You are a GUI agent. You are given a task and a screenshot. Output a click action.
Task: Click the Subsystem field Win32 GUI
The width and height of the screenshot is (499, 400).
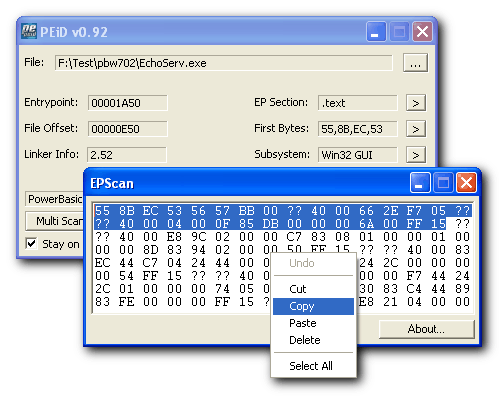pos(358,155)
